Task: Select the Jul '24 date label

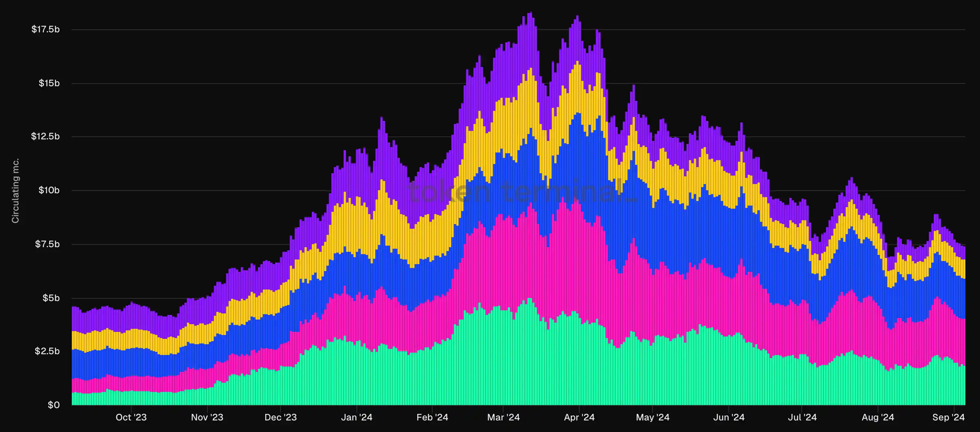Action: pos(802,417)
